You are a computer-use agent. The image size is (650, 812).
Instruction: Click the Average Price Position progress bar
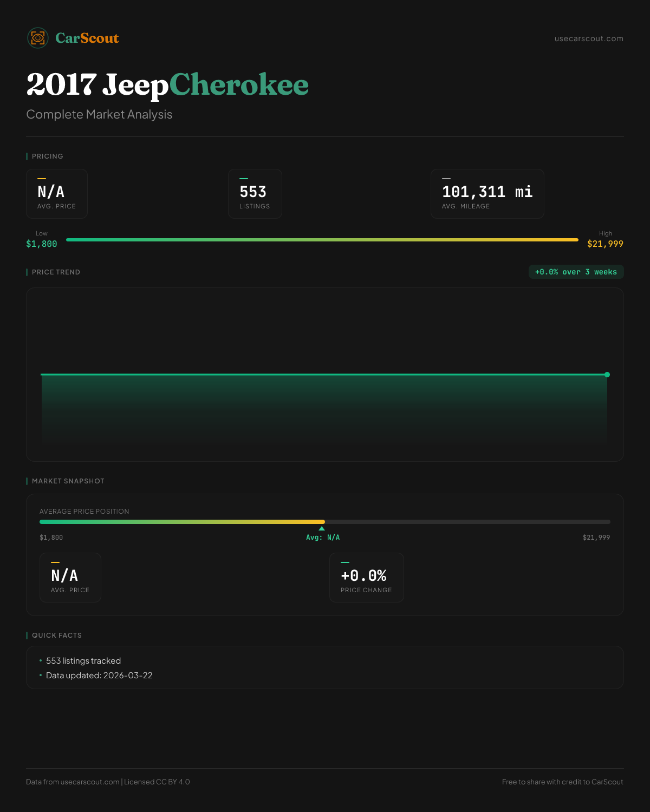tap(325, 522)
